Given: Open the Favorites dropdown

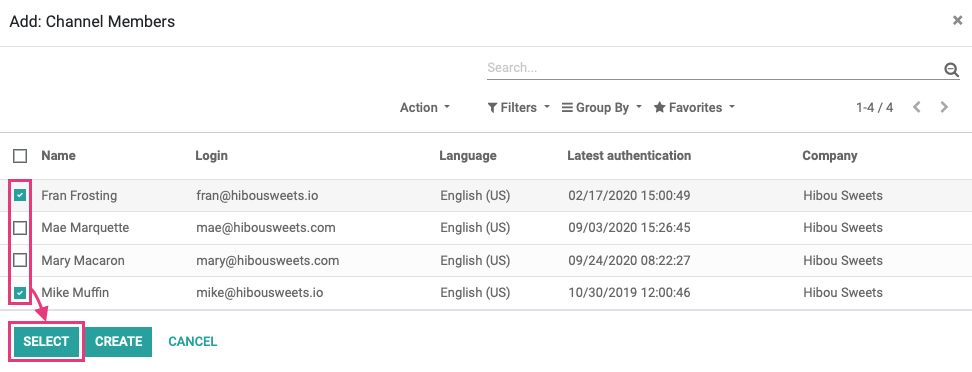Looking at the screenshot, I should tap(694, 107).
